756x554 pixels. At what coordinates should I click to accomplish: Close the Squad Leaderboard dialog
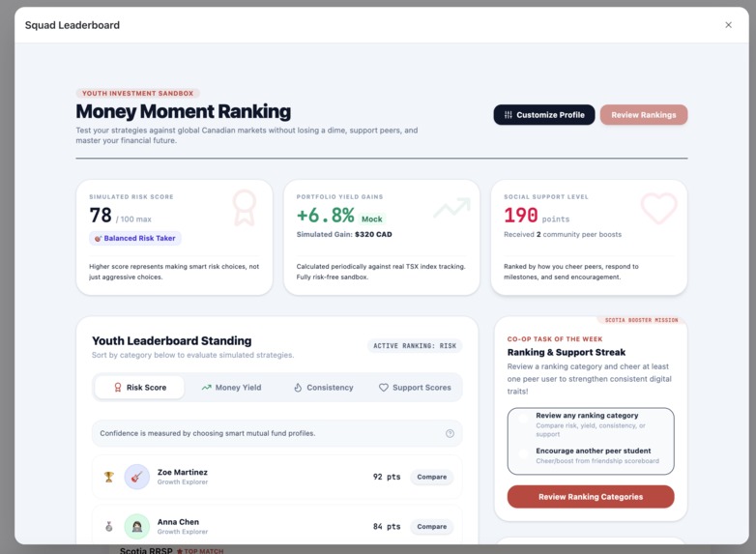[x=728, y=25]
